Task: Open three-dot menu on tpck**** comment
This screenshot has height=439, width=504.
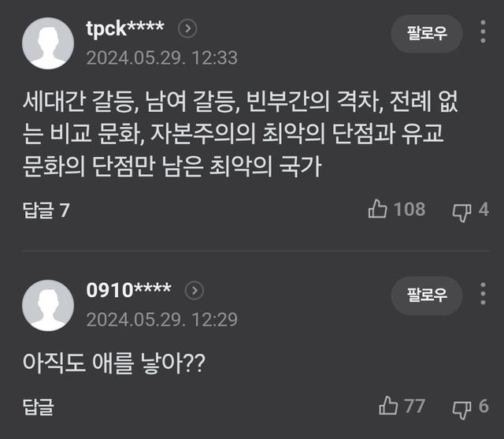Action: click(483, 32)
